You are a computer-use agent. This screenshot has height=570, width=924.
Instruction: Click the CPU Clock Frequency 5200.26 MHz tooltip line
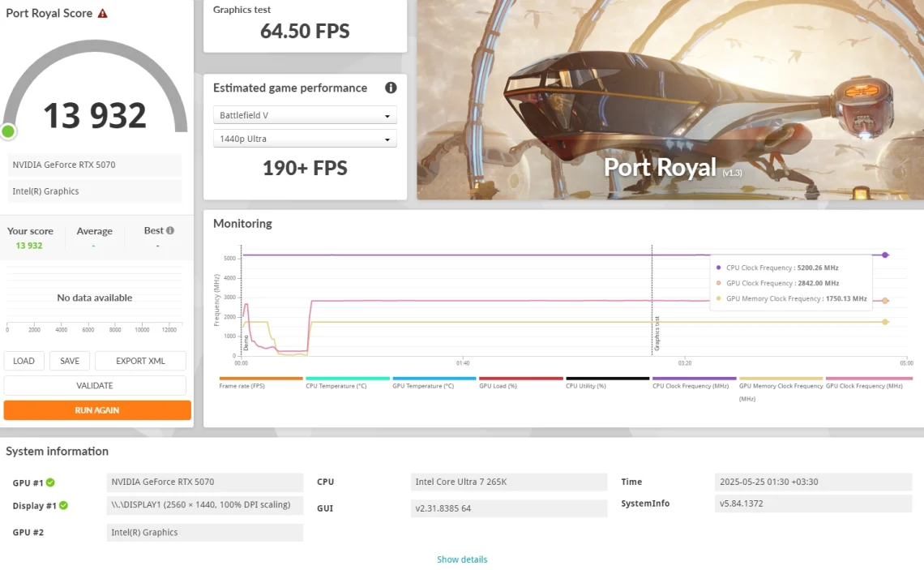point(777,268)
